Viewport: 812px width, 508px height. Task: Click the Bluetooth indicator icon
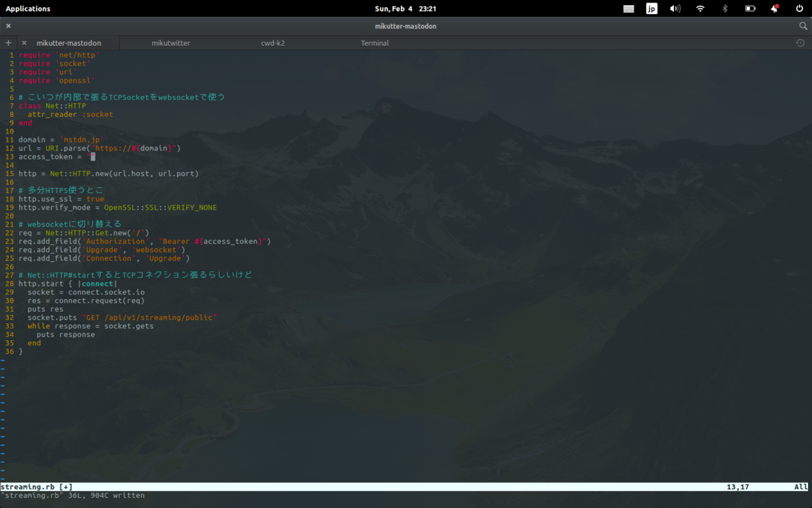725,9
